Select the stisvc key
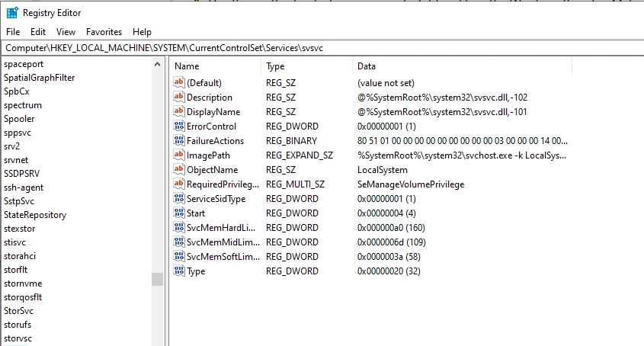Image resolution: width=644 pixels, height=346 pixels. (x=14, y=242)
